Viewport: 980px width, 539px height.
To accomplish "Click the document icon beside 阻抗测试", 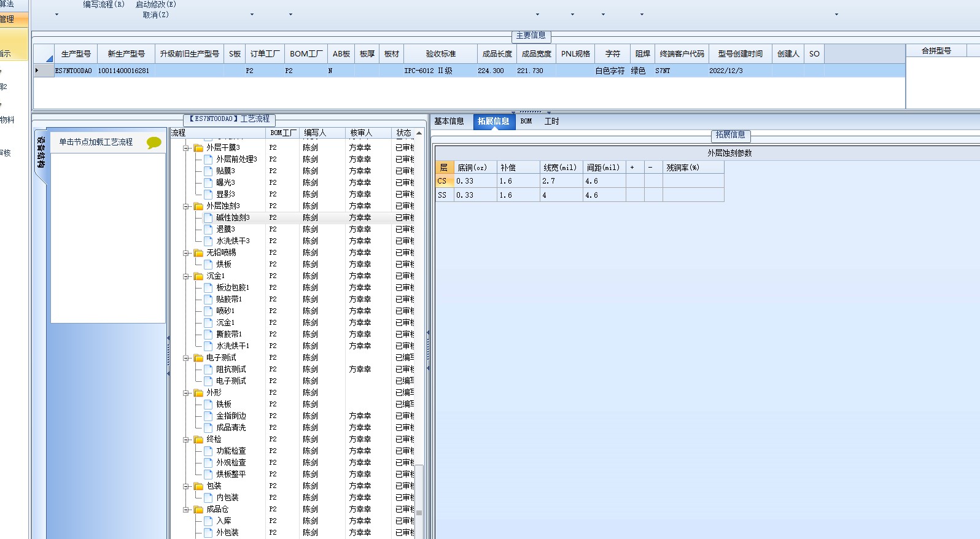I will tap(208, 369).
